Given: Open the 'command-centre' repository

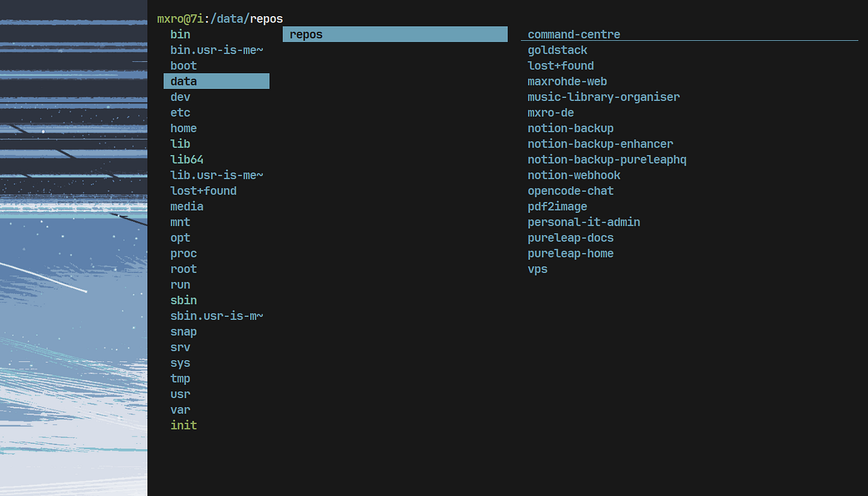Looking at the screenshot, I should pyautogui.click(x=573, y=35).
